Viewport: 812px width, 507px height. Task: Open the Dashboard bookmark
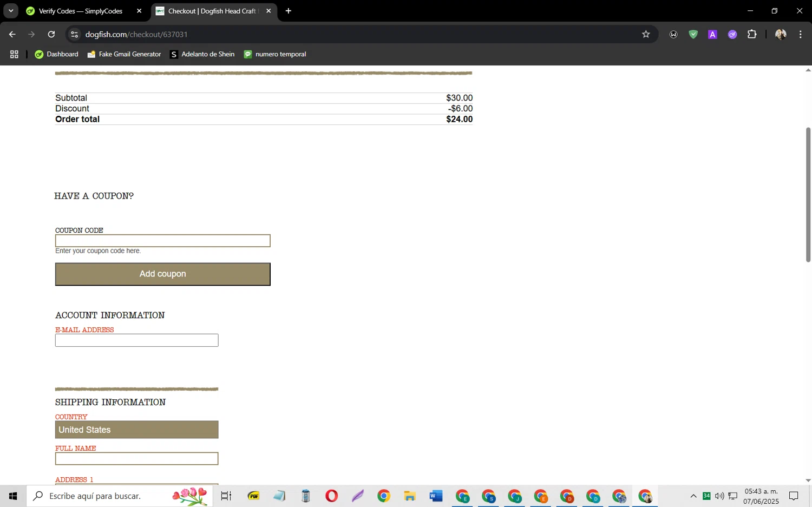click(56, 54)
